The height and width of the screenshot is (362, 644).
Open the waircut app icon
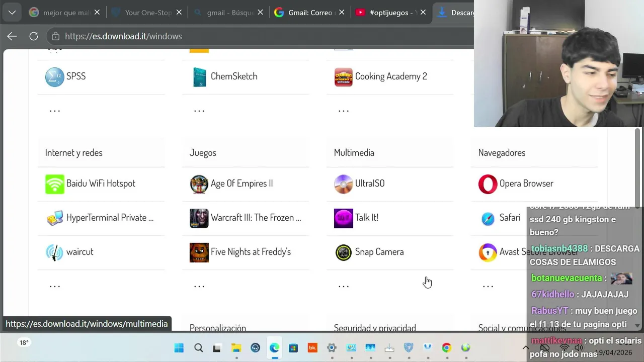(55, 252)
